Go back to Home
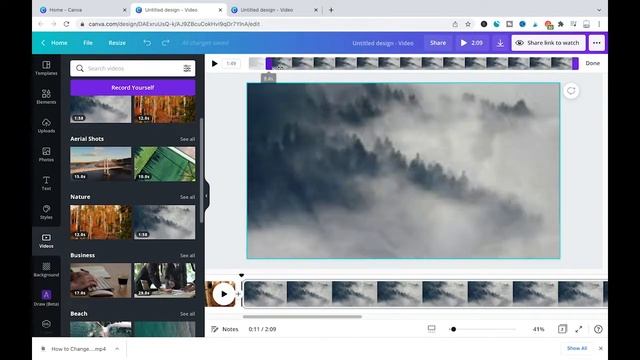This screenshot has height=360, width=640. (54, 43)
